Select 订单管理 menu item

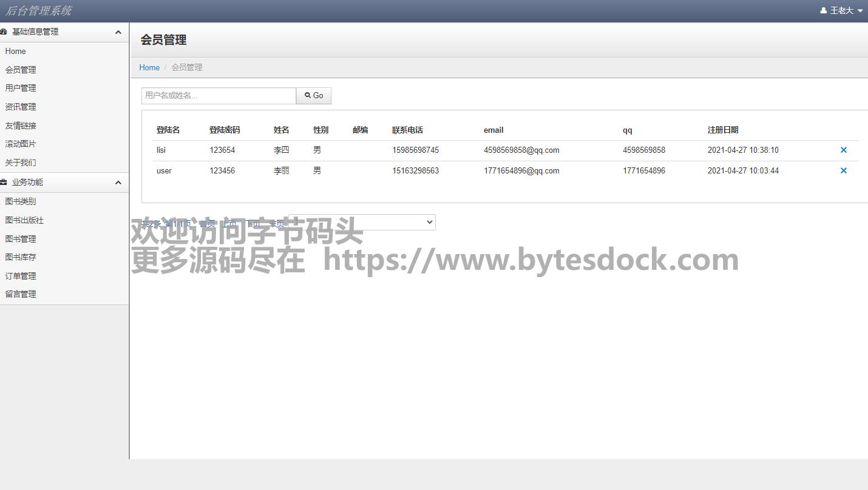point(21,276)
